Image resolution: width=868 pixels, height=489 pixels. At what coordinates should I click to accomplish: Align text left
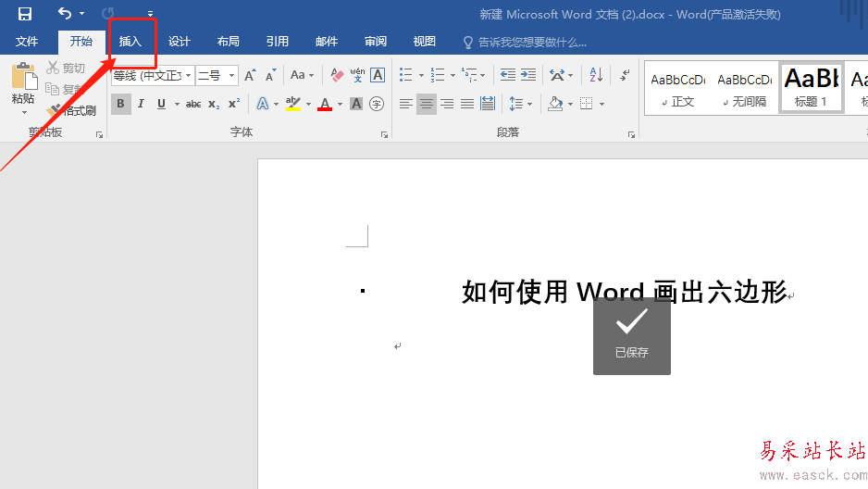(x=405, y=104)
